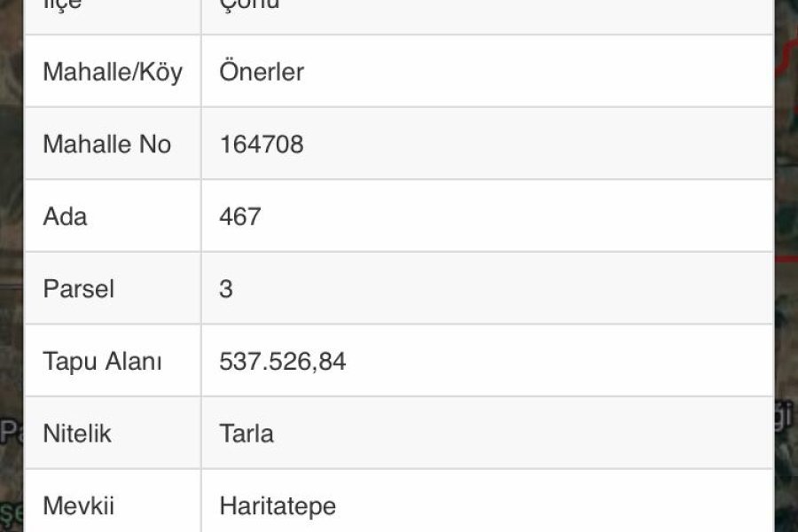This screenshot has width=798, height=532.
Task: Select the Tarla value
Action: point(246,434)
